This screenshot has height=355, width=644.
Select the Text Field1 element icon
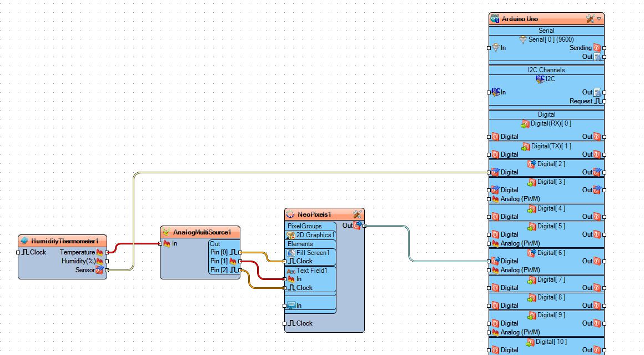[x=291, y=271]
